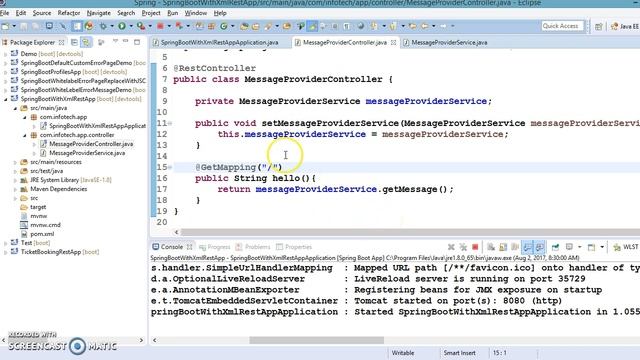
Task: Collapse the SpringBootWithXmlRestApp project
Action: (x=5, y=99)
